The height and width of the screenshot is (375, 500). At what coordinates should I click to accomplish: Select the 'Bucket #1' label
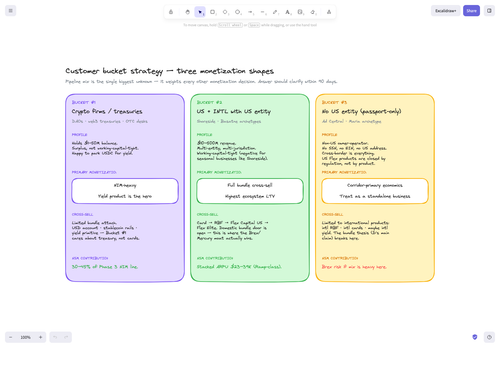(84, 102)
